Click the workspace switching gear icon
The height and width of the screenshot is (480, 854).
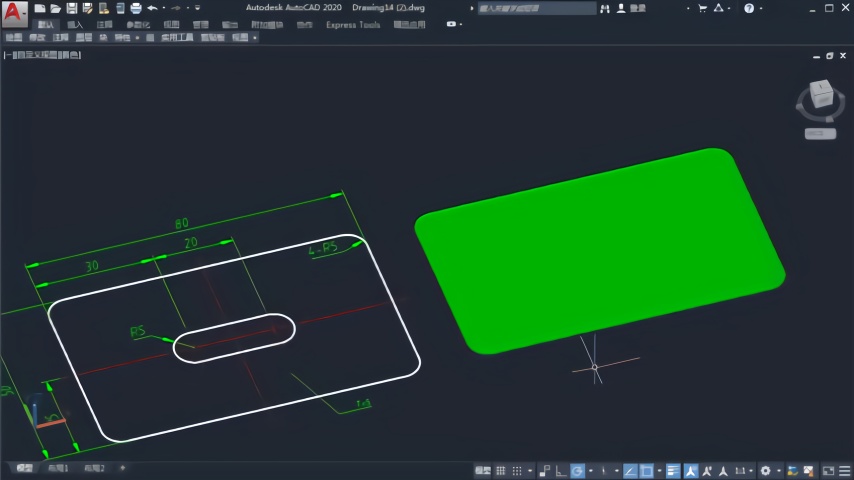pos(766,471)
